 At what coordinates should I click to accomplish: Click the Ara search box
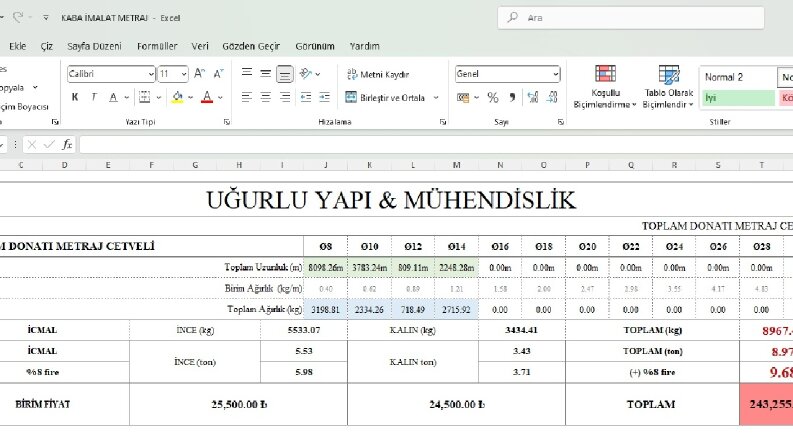coord(631,18)
